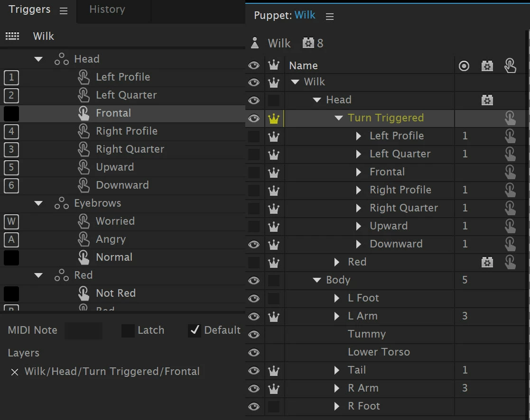Collapse the Wilk puppet tree
530x420 pixels.
[x=295, y=82]
